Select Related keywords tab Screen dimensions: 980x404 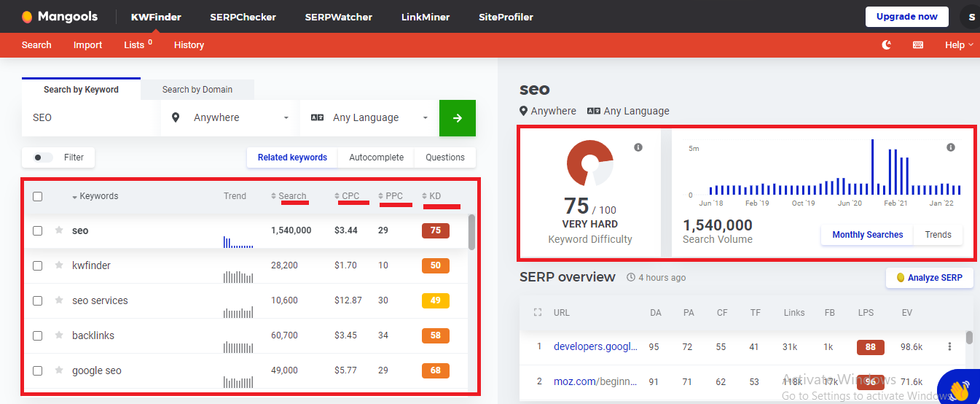[292, 158]
